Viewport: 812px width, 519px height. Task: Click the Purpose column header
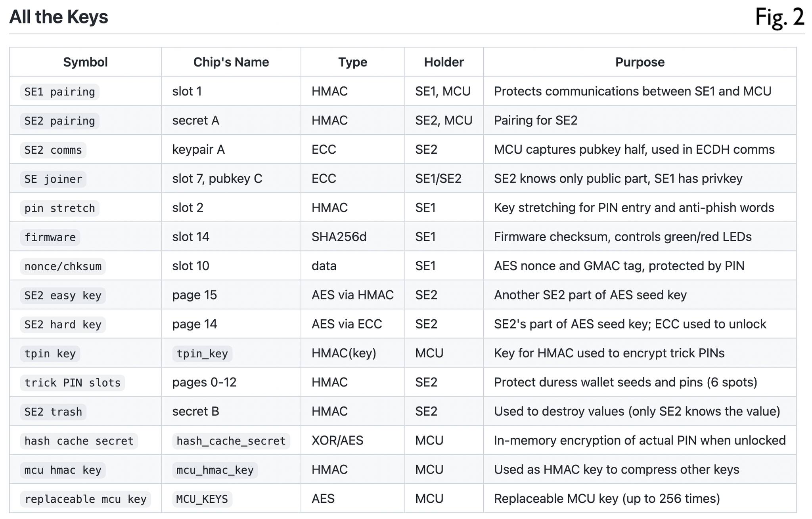click(639, 62)
